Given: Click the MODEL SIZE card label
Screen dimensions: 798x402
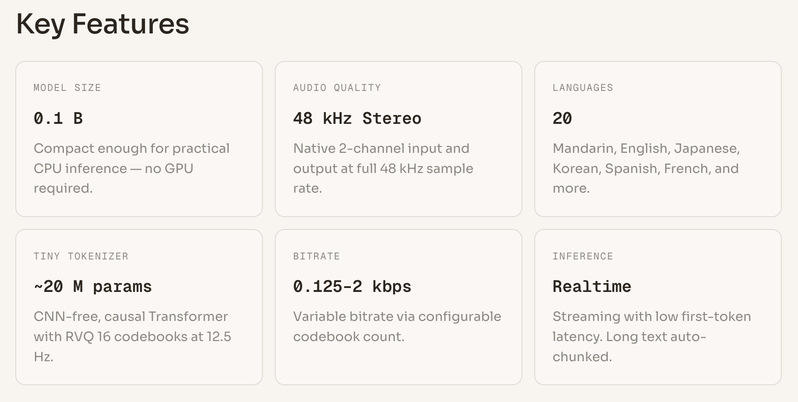Looking at the screenshot, I should [x=67, y=88].
